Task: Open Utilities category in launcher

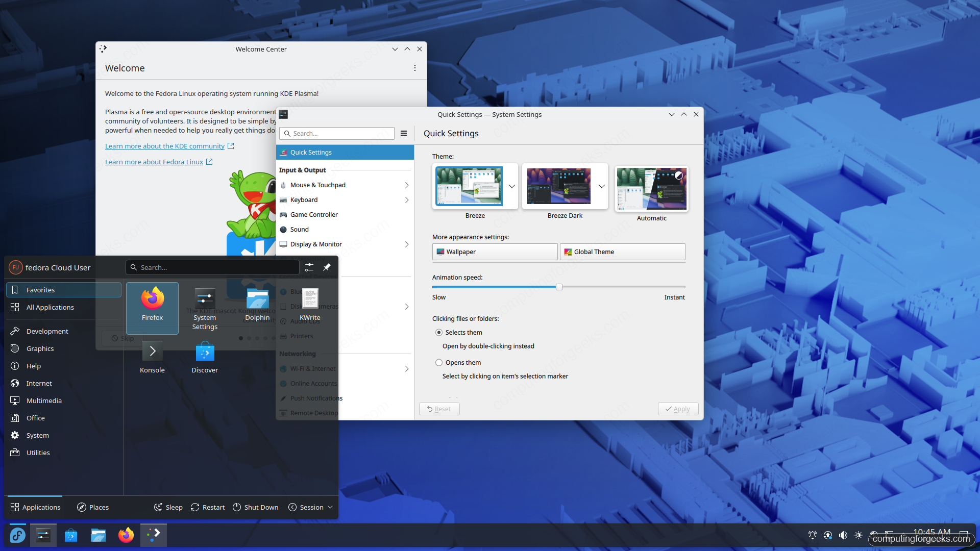Action: 64,453
